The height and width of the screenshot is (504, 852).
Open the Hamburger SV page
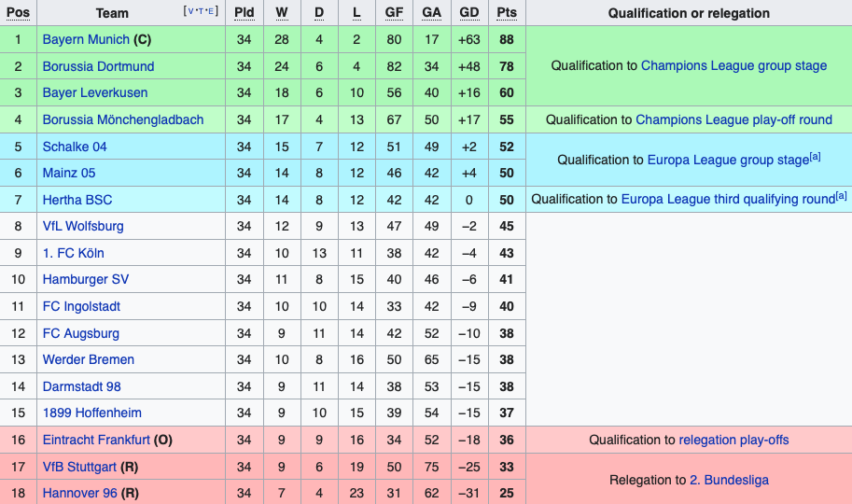point(86,279)
